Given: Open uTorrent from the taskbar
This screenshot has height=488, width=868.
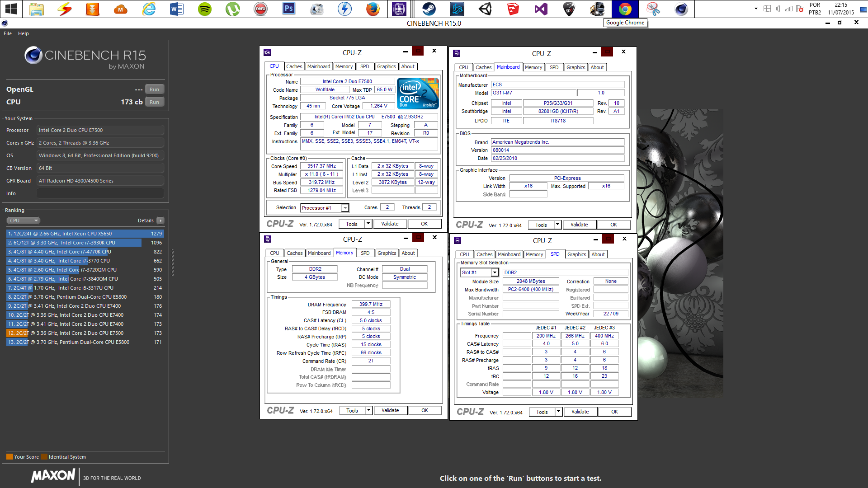Looking at the screenshot, I should (x=233, y=9).
